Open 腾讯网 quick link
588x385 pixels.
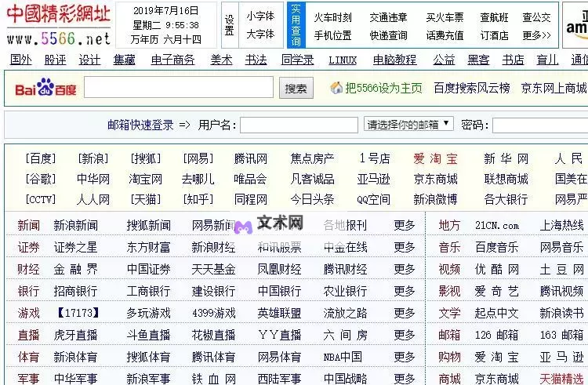click(251, 158)
